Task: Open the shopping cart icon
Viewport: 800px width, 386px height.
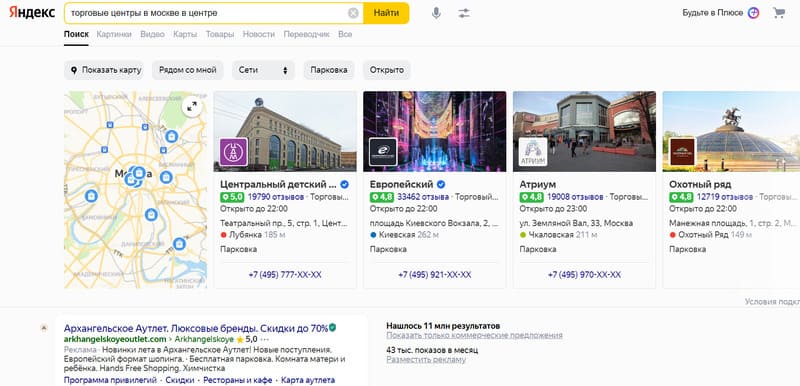Action: (779, 13)
